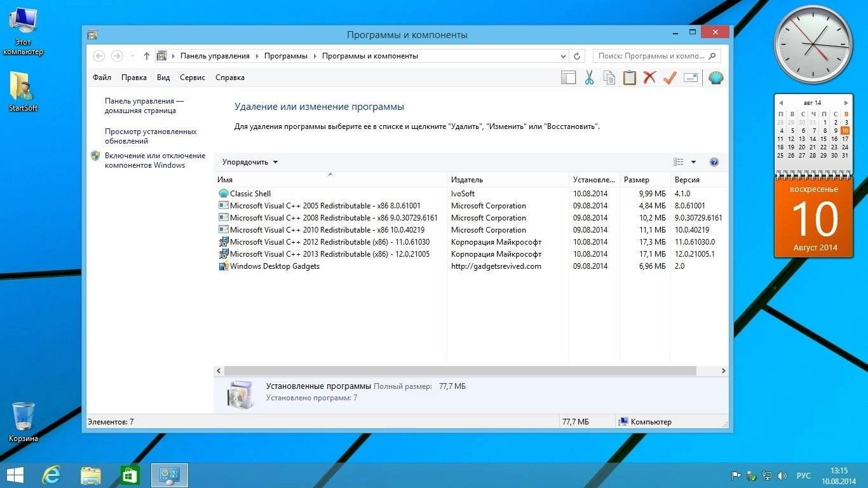Click next month arrow in calendar gadget

tap(846, 102)
